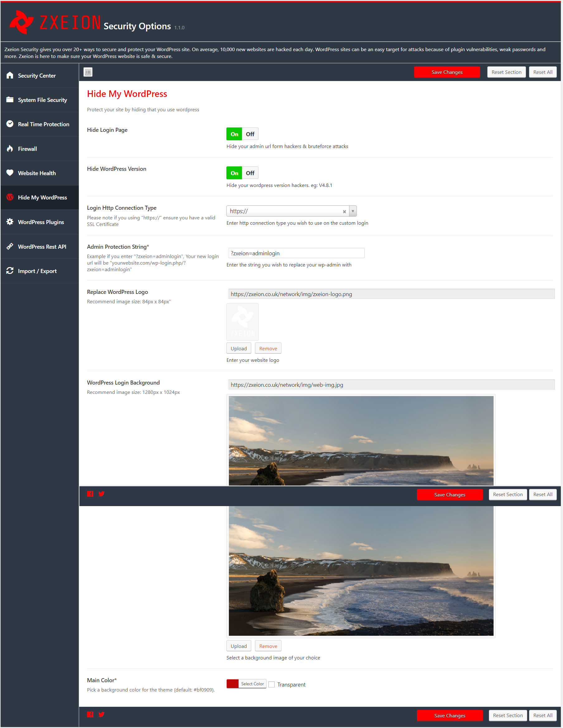The height and width of the screenshot is (728, 563).
Task: Upload a new WordPress logo image
Action: [x=239, y=348]
